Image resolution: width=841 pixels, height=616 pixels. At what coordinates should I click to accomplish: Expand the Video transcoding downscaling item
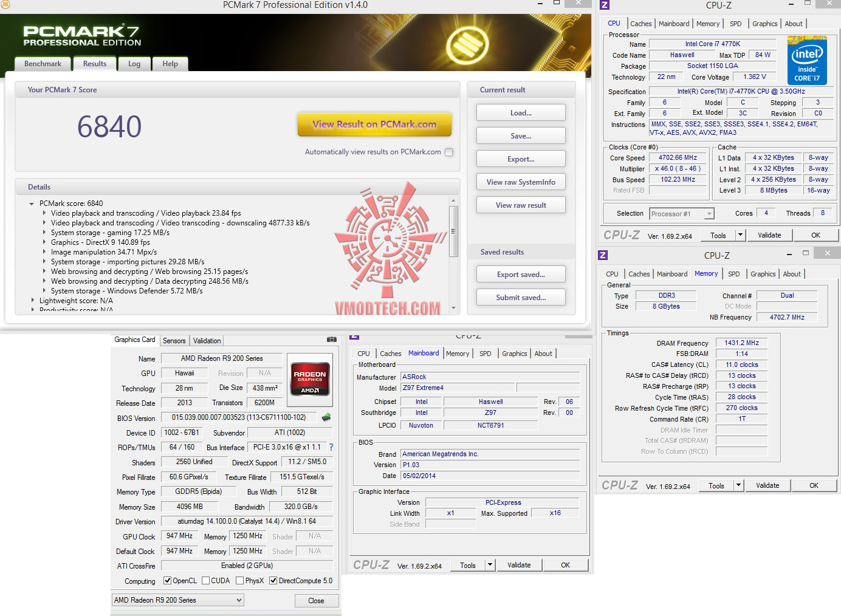[x=44, y=223]
